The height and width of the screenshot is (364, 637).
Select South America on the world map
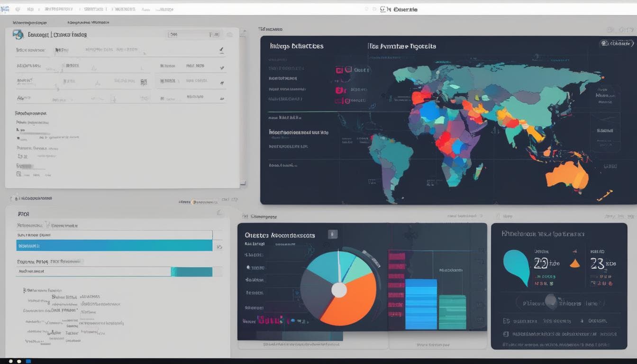pyautogui.click(x=391, y=164)
